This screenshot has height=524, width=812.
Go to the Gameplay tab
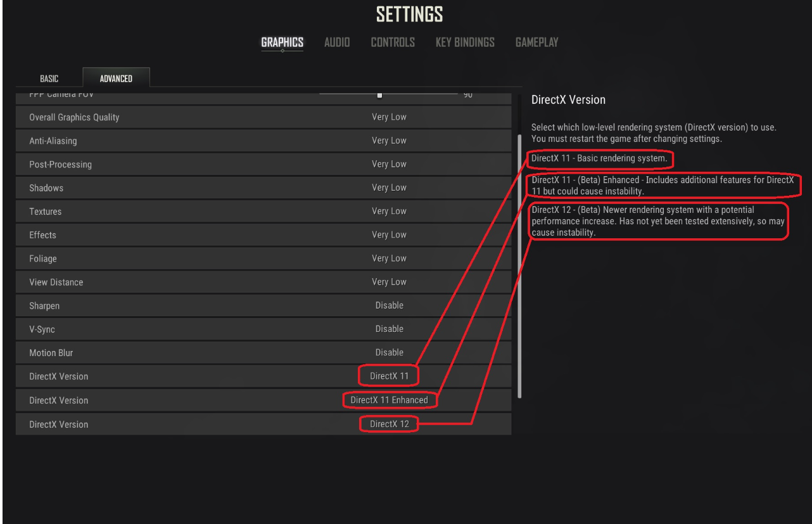[x=536, y=43]
